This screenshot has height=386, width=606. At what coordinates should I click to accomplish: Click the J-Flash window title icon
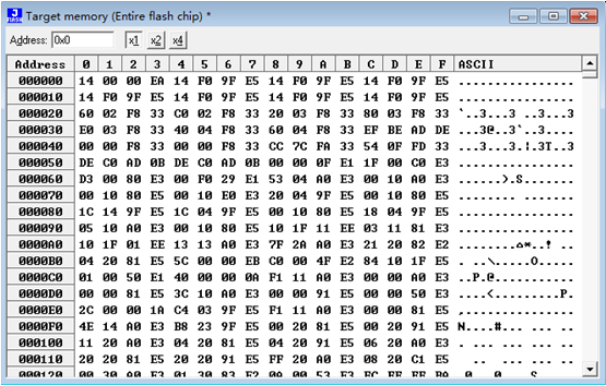15,16
